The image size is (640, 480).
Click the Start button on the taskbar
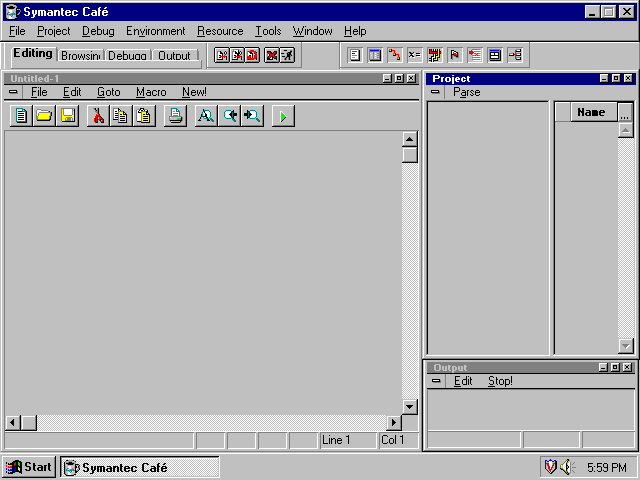tap(29, 467)
